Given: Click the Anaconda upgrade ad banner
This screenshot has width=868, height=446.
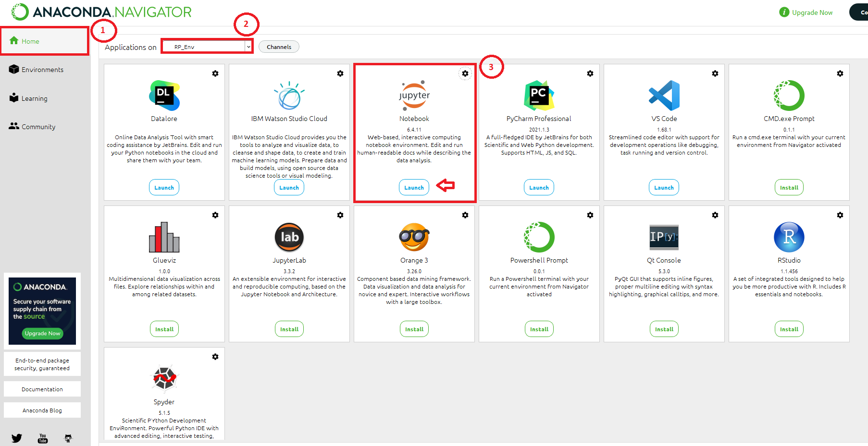Looking at the screenshot, I should pos(42,311).
